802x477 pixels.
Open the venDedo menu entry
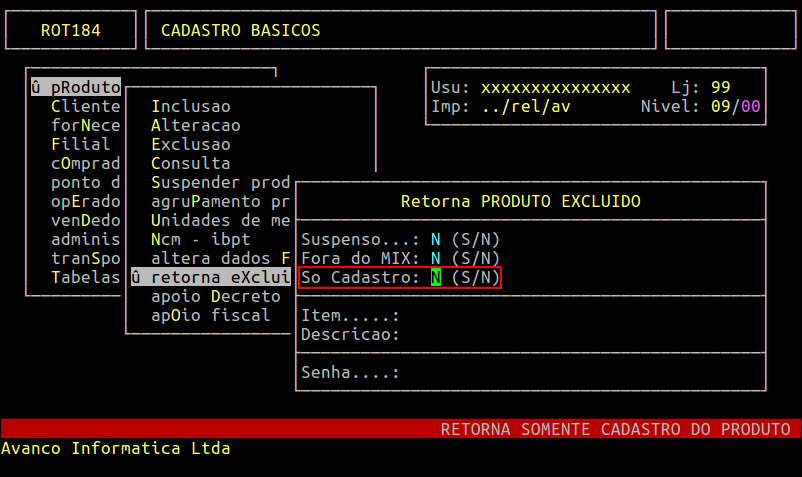pos(85,220)
